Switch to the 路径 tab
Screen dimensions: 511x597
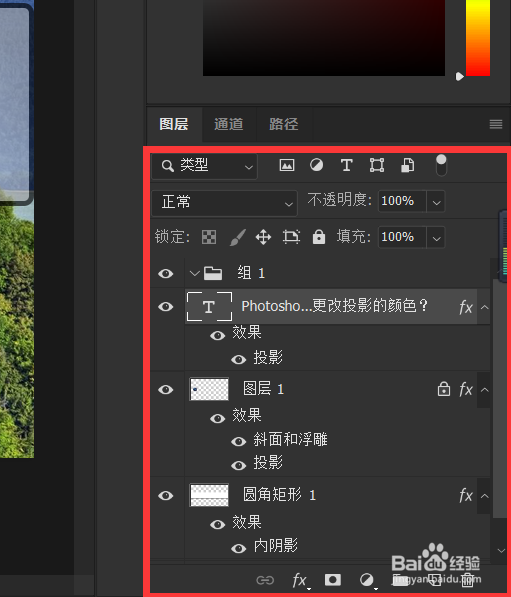pyautogui.click(x=284, y=124)
